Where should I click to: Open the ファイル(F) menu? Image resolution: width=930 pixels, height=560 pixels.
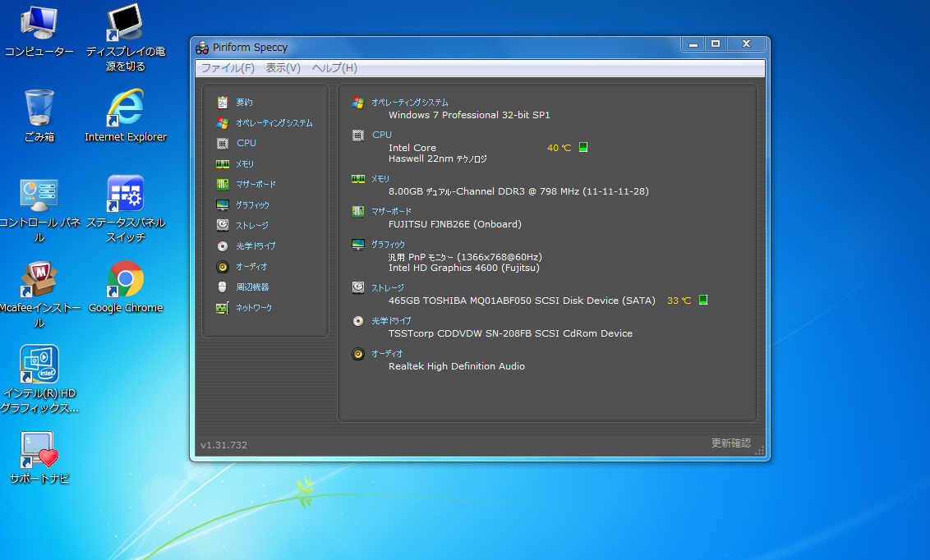click(x=228, y=68)
